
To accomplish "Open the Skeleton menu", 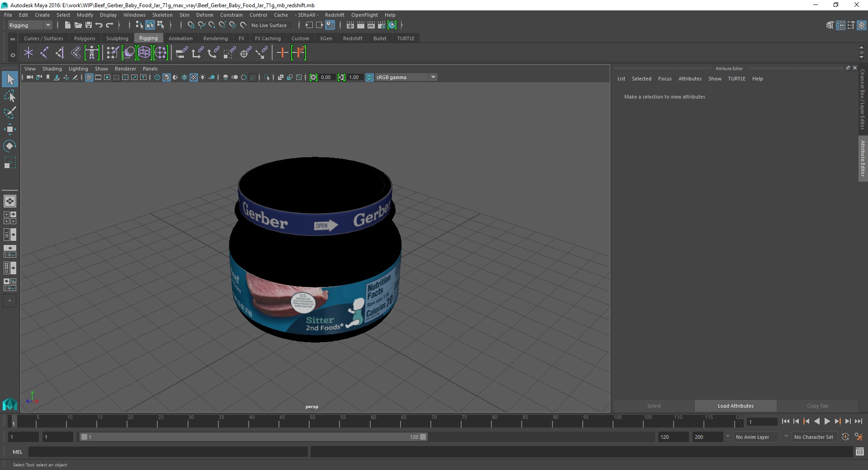I will (162, 15).
